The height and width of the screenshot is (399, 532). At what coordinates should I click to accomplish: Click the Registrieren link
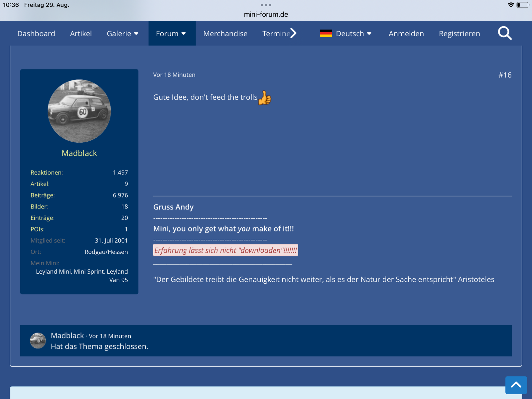(459, 34)
